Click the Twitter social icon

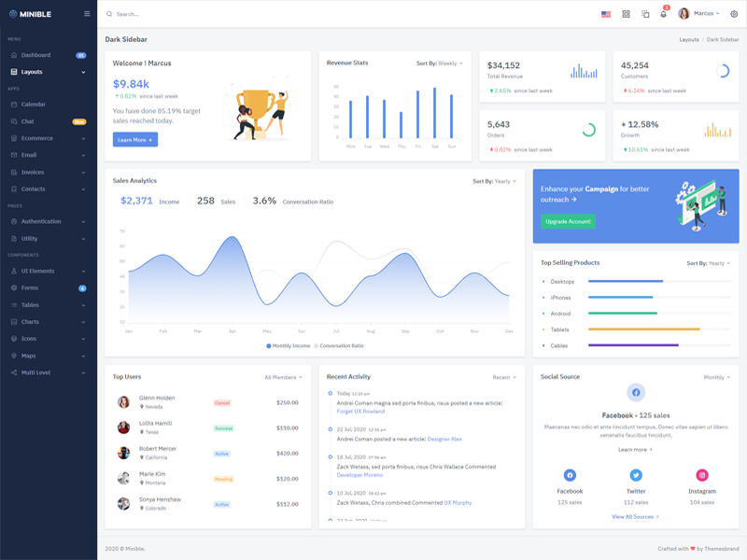[636, 475]
